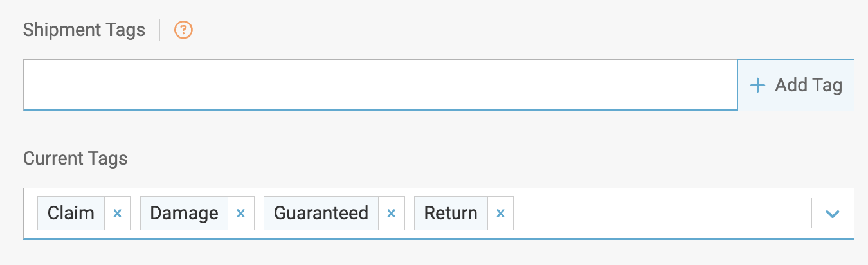Remove the Return tag with its x

click(500, 214)
